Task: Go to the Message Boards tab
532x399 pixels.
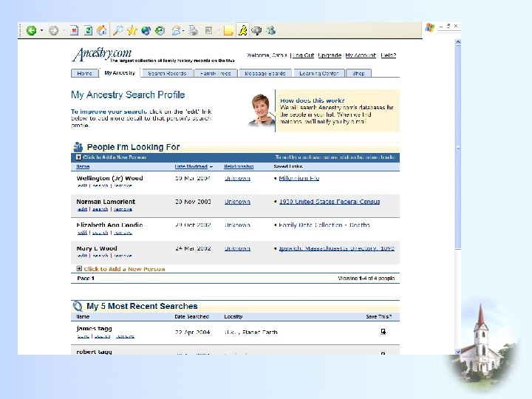Action: pyautogui.click(x=265, y=73)
